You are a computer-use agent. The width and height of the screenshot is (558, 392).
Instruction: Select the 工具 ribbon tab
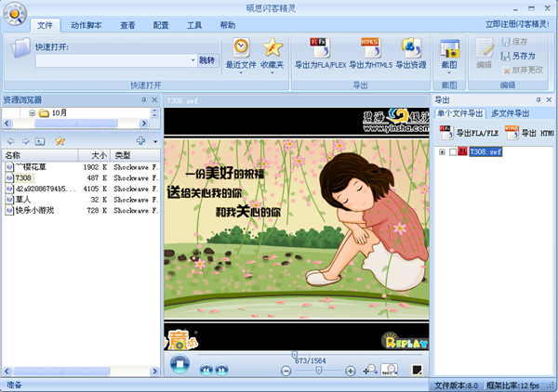194,25
